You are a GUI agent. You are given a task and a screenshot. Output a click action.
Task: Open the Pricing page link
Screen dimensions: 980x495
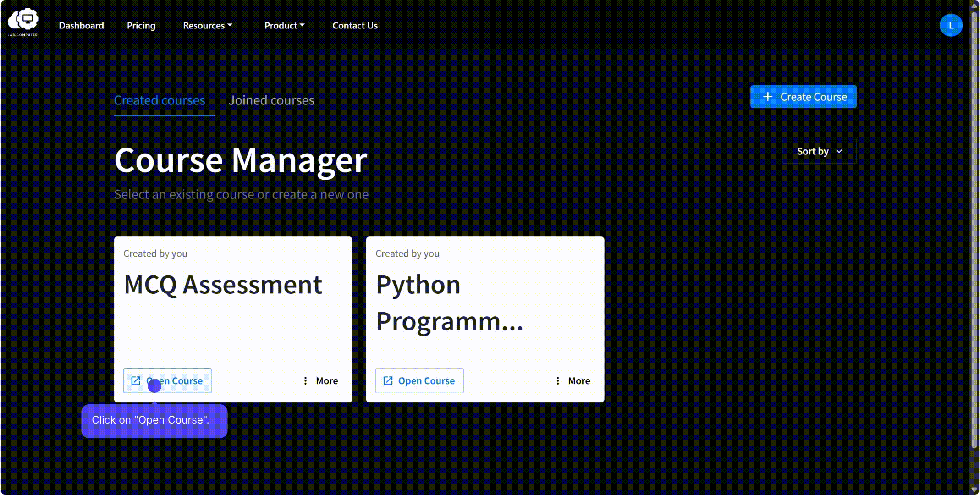[x=141, y=26]
